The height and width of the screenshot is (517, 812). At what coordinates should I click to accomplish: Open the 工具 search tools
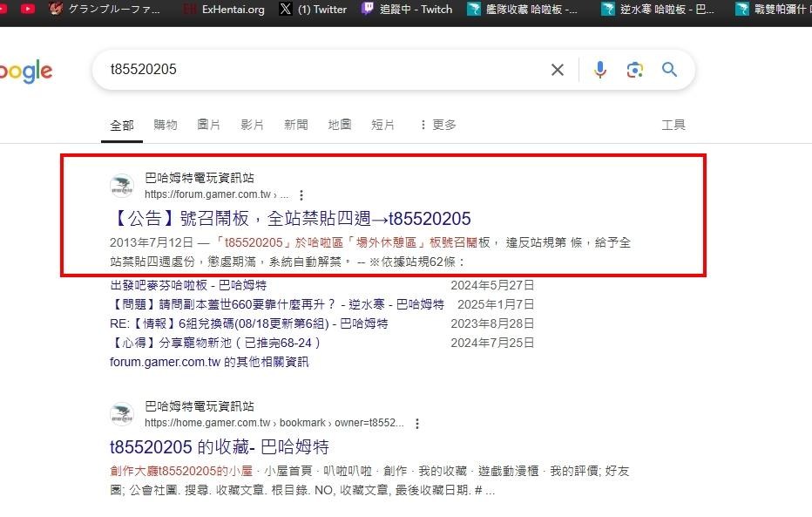click(673, 125)
